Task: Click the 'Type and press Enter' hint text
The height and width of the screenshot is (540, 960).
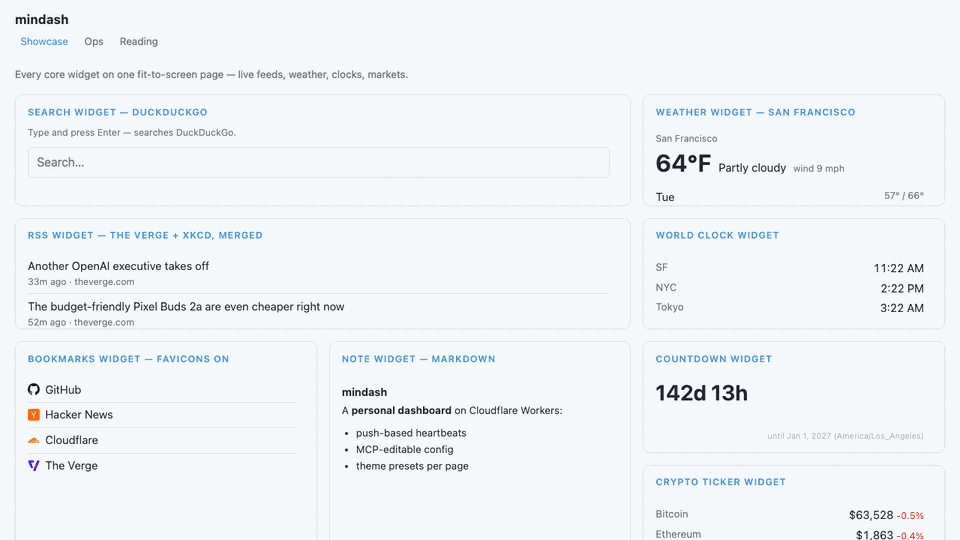Action: tap(132, 132)
